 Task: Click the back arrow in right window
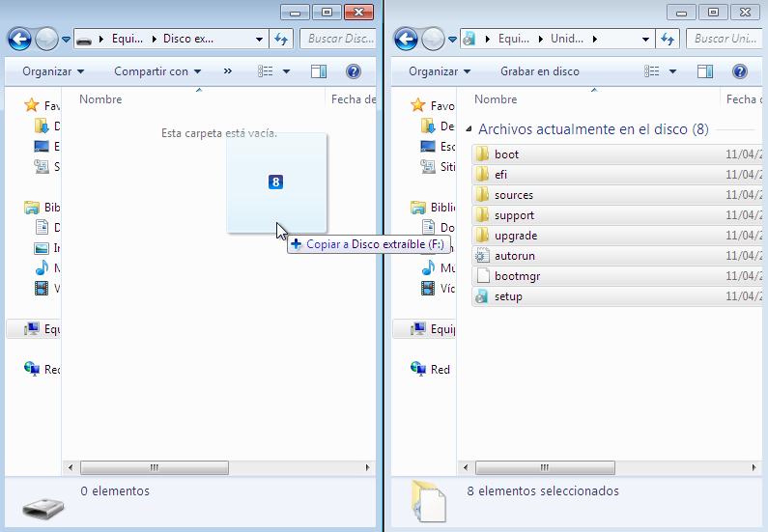click(x=406, y=40)
